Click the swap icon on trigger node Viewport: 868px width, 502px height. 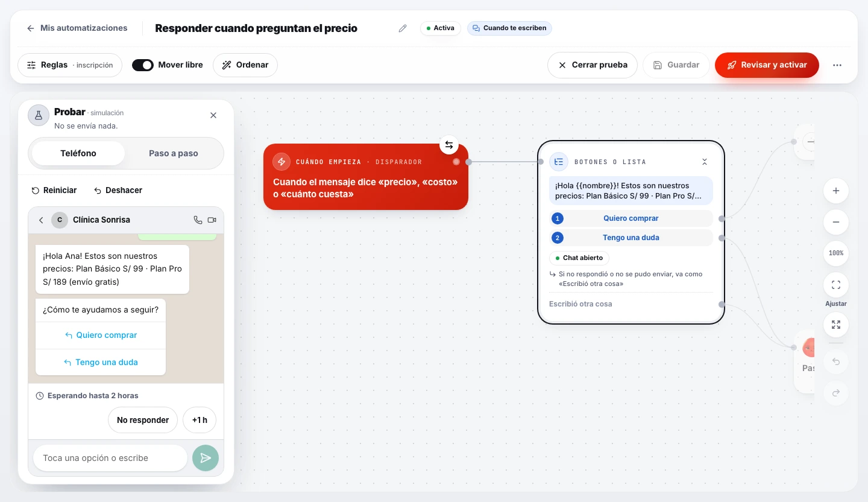(449, 145)
